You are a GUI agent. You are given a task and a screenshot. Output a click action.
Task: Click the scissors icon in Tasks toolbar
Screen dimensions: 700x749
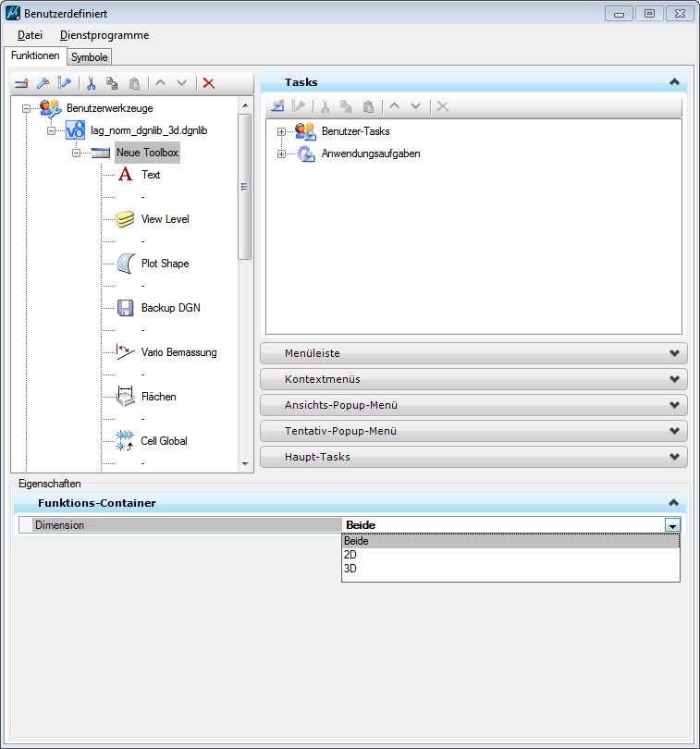coord(325,106)
